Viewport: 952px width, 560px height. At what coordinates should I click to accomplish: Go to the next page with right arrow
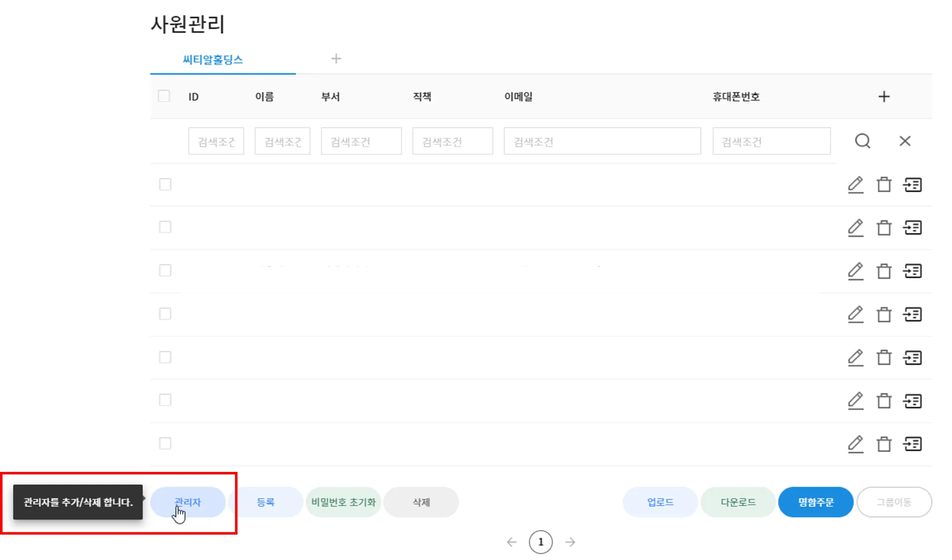point(570,542)
